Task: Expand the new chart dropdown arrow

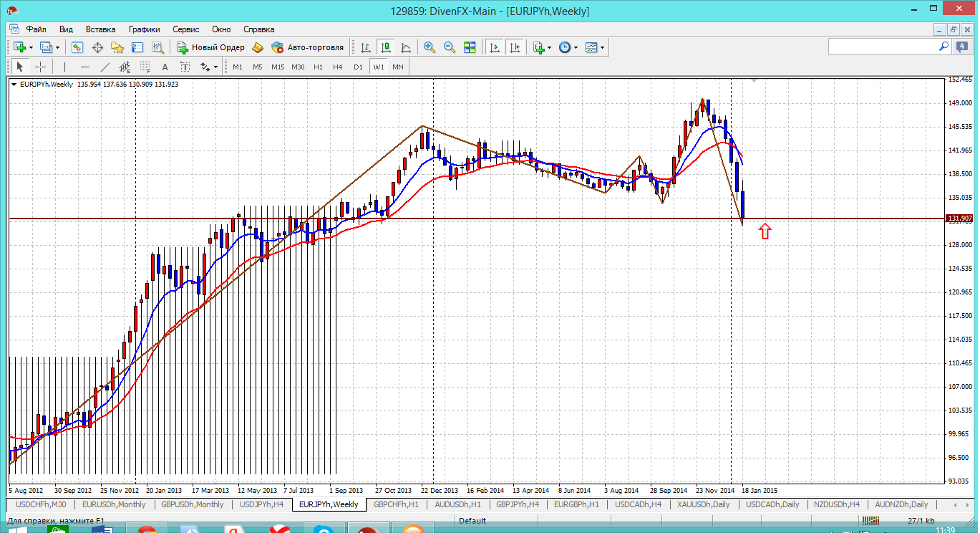Action: [30, 47]
